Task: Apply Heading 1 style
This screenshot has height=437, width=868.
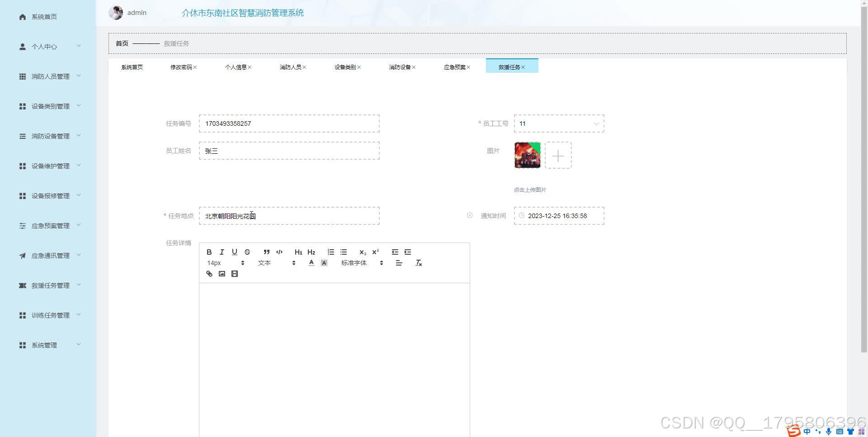Action: (x=298, y=252)
